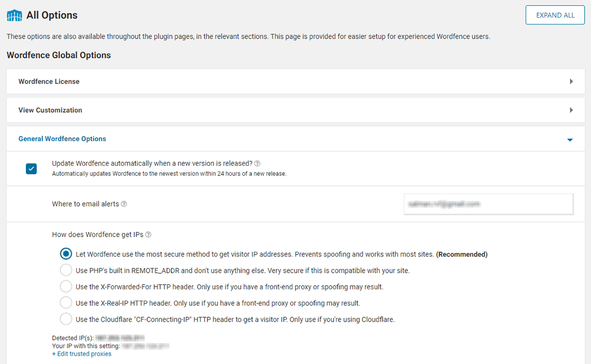Image resolution: width=591 pixels, height=364 pixels.
Task: Click the Wordfence logo icon
Action: click(x=15, y=16)
